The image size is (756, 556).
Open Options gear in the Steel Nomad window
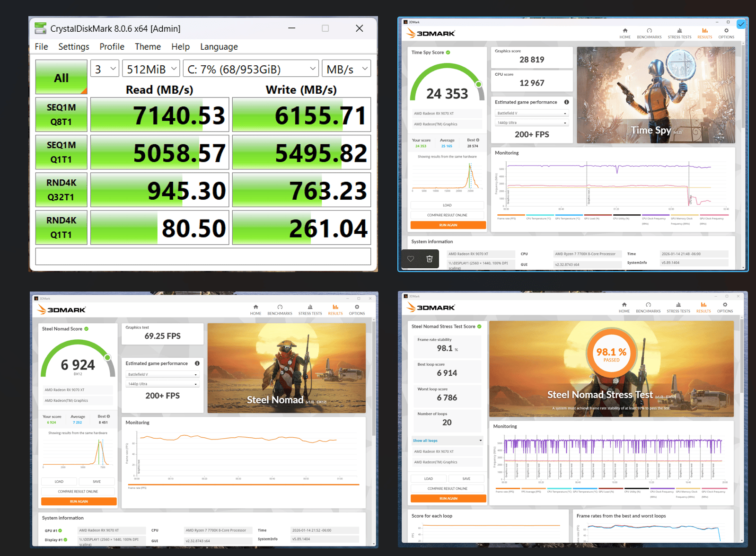pos(357,307)
